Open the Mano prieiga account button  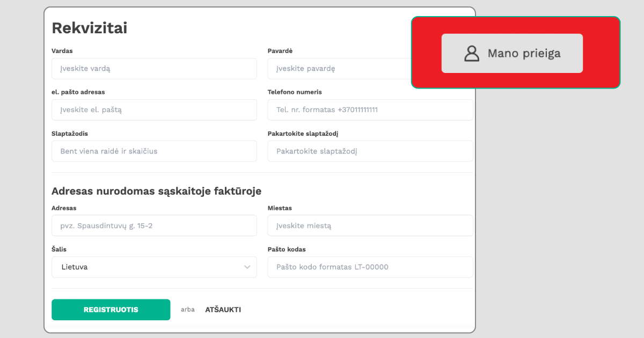pos(512,53)
